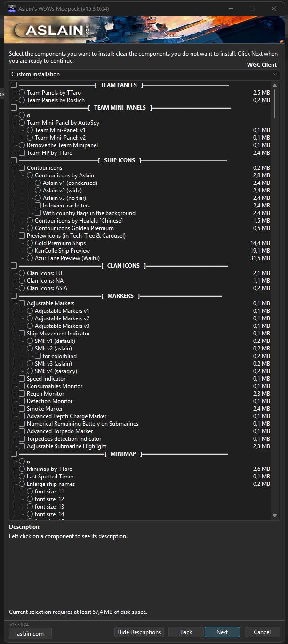
Task: Select Team Panels by Roslich option
Action: click(x=22, y=100)
